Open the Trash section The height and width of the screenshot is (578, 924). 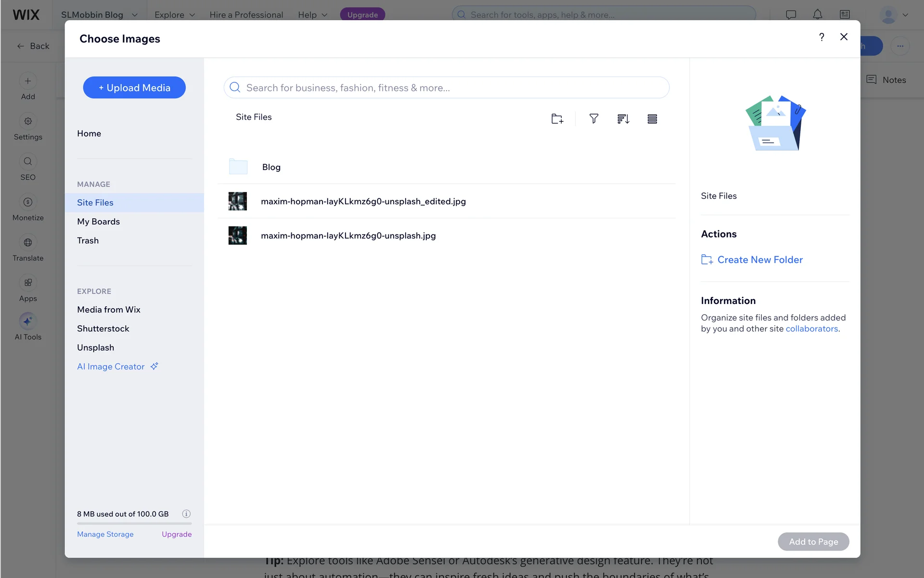coord(88,240)
